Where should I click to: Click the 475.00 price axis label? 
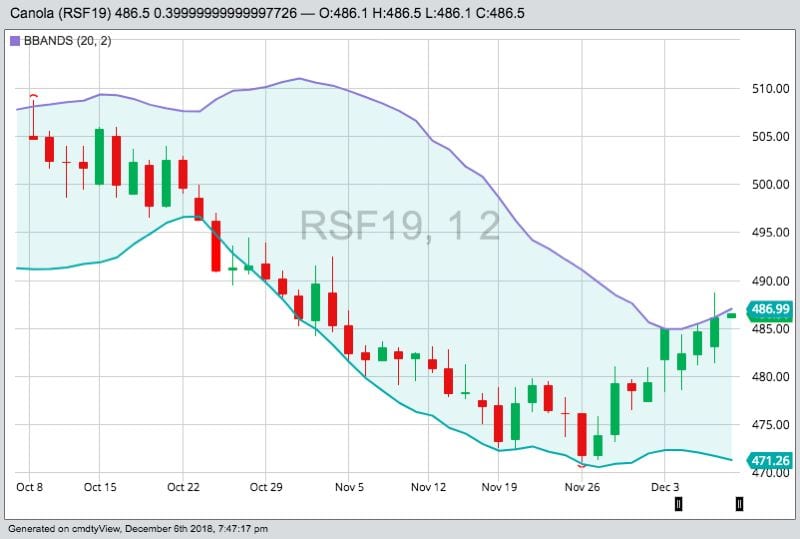coord(770,425)
